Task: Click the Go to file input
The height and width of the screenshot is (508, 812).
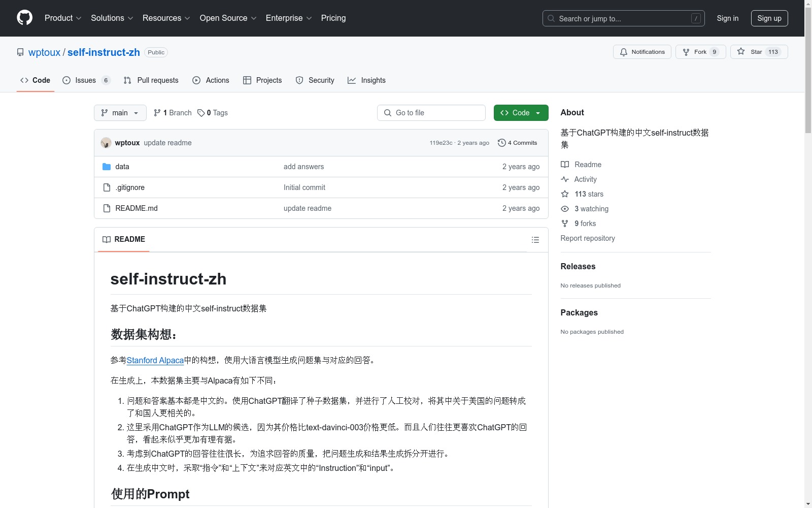Action: (x=431, y=113)
